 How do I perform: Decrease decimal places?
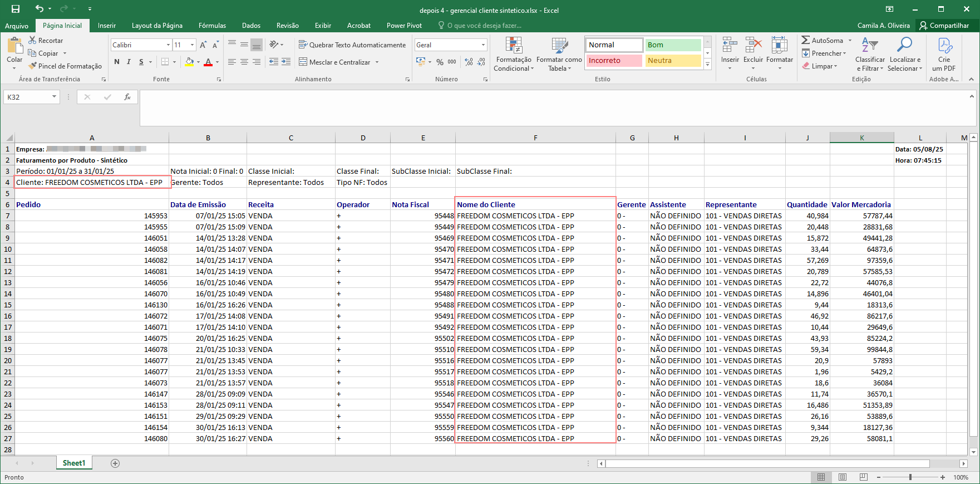[x=481, y=62]
